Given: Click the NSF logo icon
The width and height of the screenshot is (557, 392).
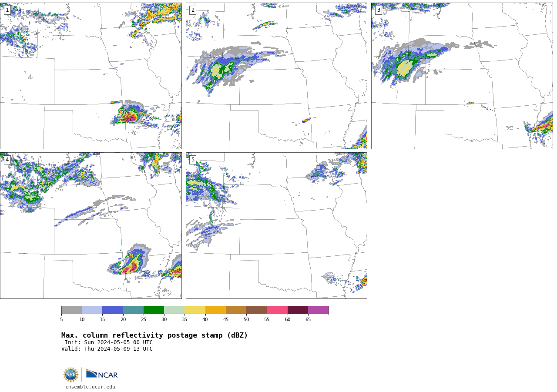Looking at the screenshot, I should click(70, 375).
